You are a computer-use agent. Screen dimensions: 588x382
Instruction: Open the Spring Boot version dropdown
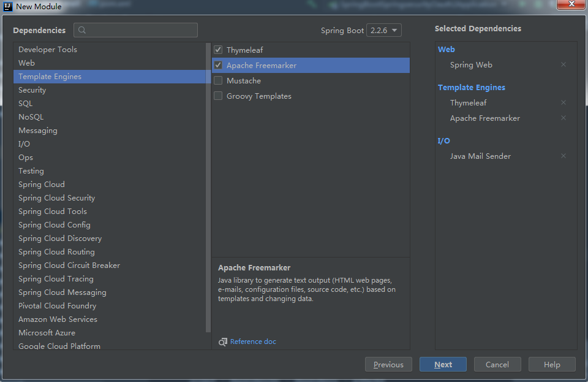(383, 31)
